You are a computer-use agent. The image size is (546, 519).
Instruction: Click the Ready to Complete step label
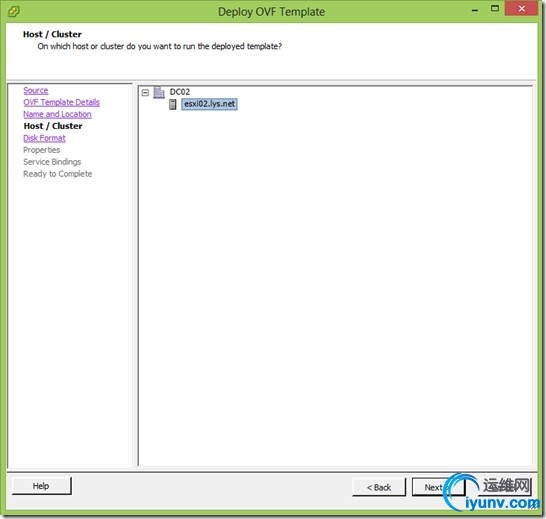pos(58,174)
